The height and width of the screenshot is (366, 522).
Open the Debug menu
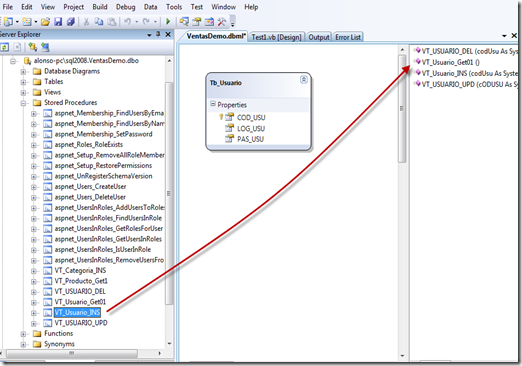126,7
